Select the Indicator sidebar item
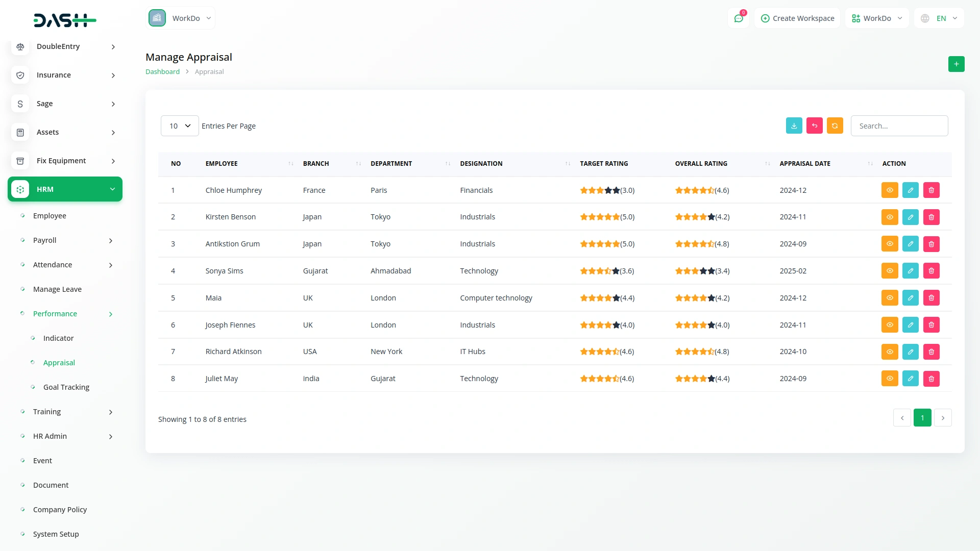Viewport: 980px width, 551px height. [59, 338]
